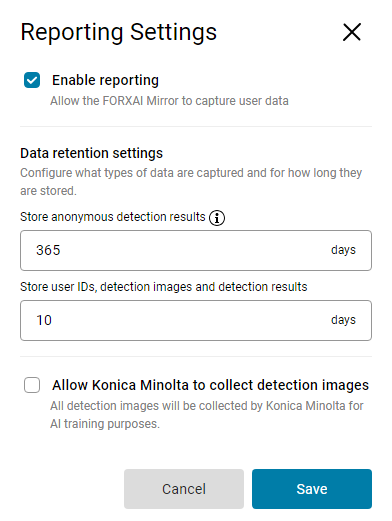
Task: Uncheck the Enable reporting checkbox
Action: [32, 80]
